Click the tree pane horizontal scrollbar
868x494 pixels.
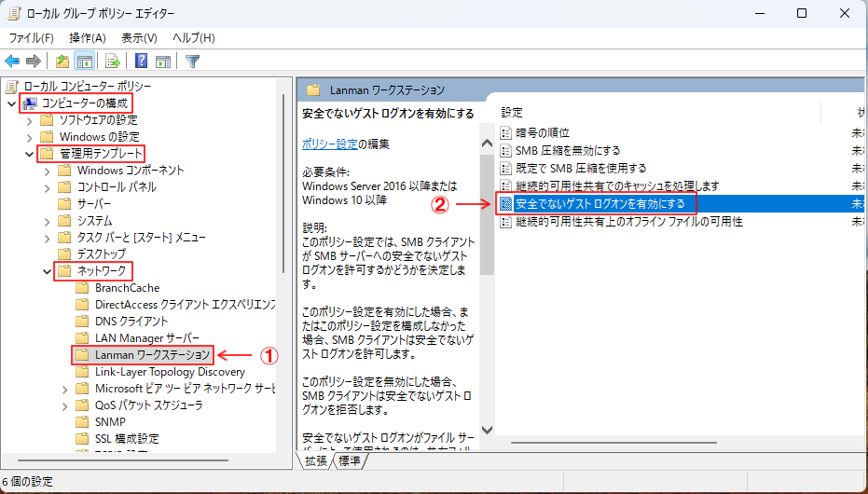[x=122, y=460]
